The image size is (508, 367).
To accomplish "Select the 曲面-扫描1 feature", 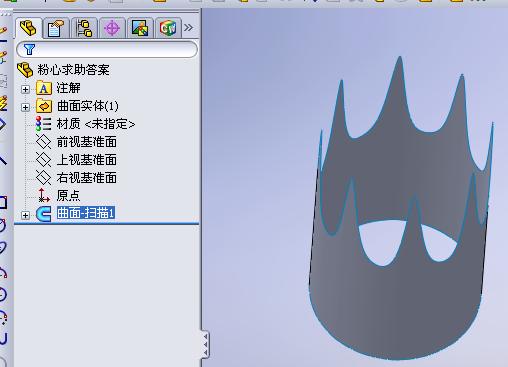I will pos(86,213).
